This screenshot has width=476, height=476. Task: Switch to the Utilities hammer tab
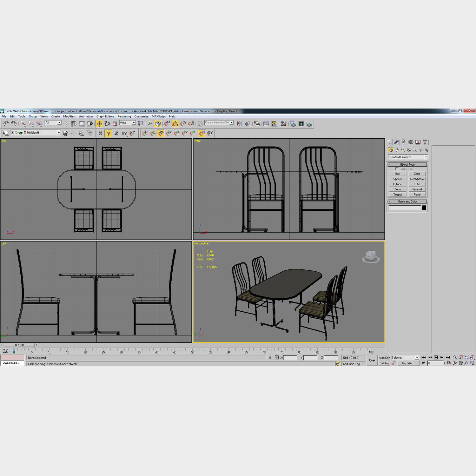click(425, 142)
